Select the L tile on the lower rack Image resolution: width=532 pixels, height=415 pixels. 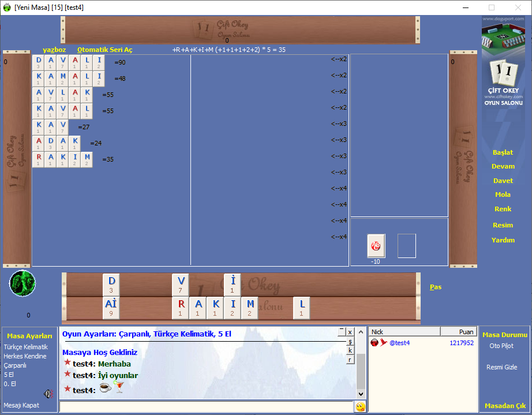pos(301,308)
